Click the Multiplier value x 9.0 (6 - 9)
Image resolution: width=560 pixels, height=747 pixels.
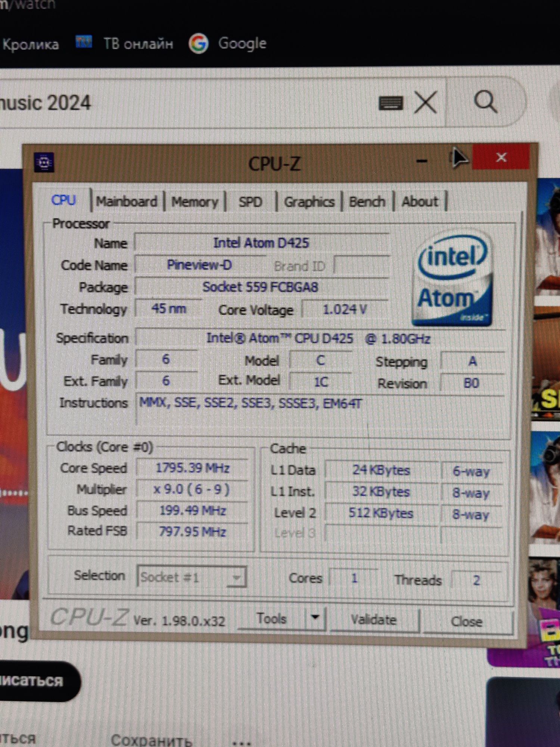click(192, 489)
